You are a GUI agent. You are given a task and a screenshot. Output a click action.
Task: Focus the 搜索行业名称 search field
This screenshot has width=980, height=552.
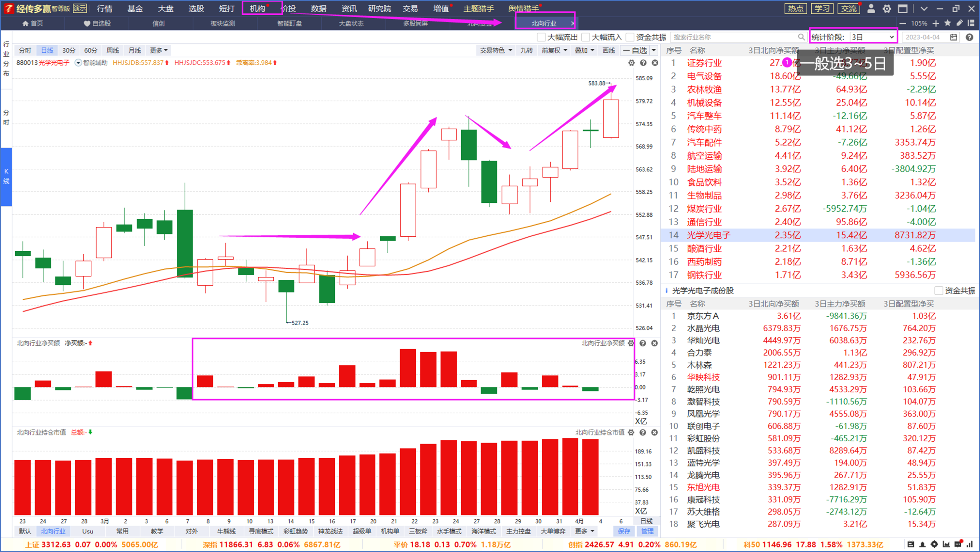(x=735, y=37)
